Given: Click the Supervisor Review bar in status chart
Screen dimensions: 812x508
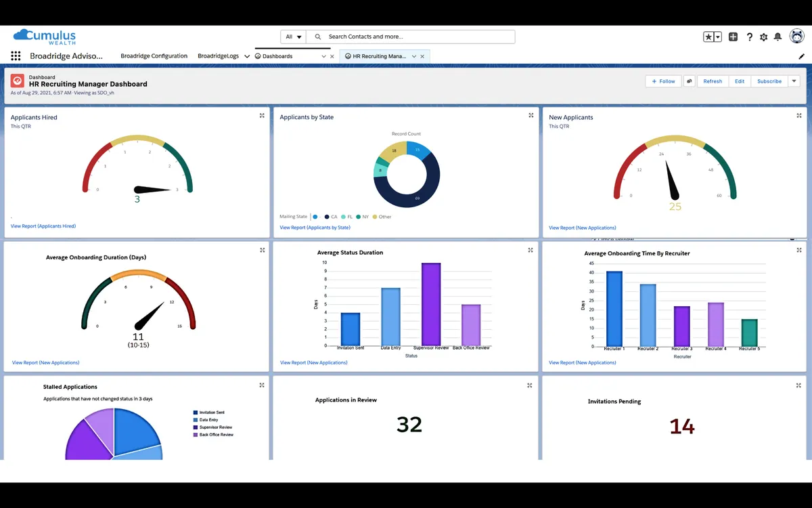Looking at the screenshot, I should [x=431, y=305].
